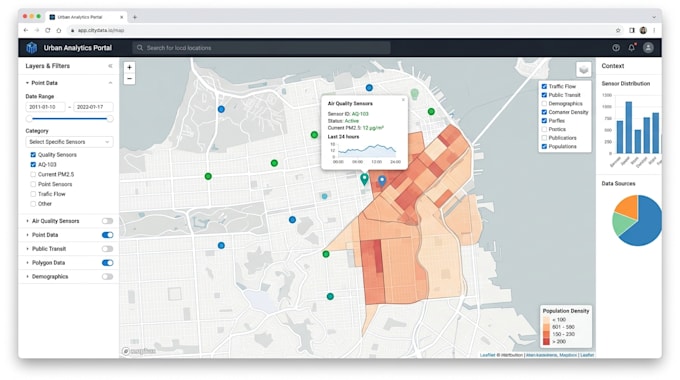Uncheck the AQ-103 checkbox
Screen dimensions: 680x380
click(33, 165)
